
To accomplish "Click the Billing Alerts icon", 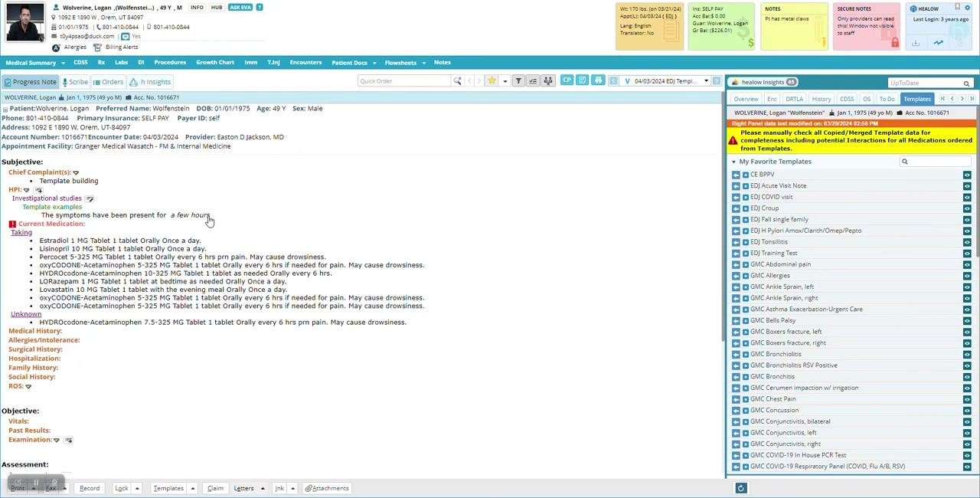I will click(x=96, y=48).
